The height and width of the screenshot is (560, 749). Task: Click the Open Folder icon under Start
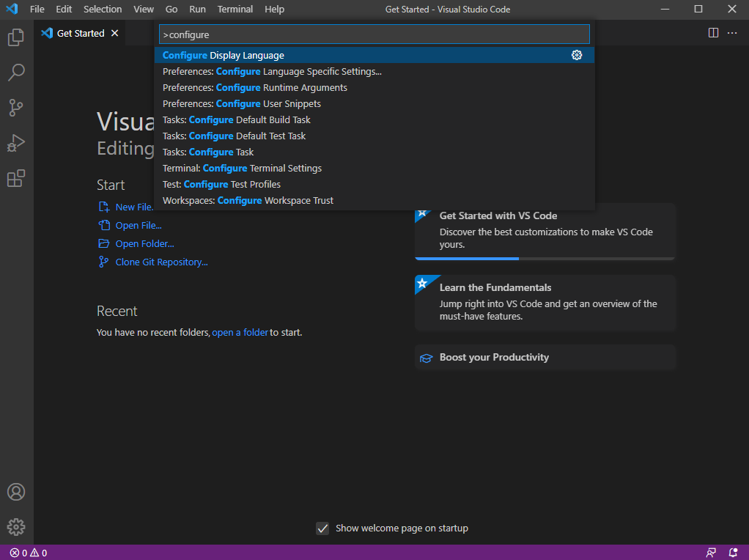pyautogui.click(x=103, y=243)
